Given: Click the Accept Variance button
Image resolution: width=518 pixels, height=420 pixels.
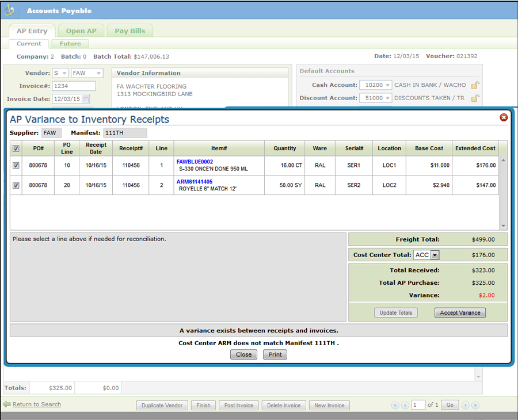Looking at the screenshot, I should coord(460,313).
